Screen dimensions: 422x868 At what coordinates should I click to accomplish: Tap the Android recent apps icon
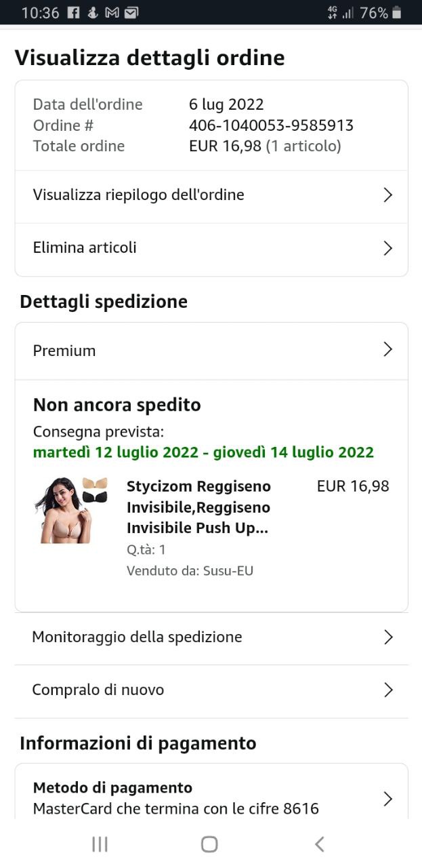[x=100, y=844]
